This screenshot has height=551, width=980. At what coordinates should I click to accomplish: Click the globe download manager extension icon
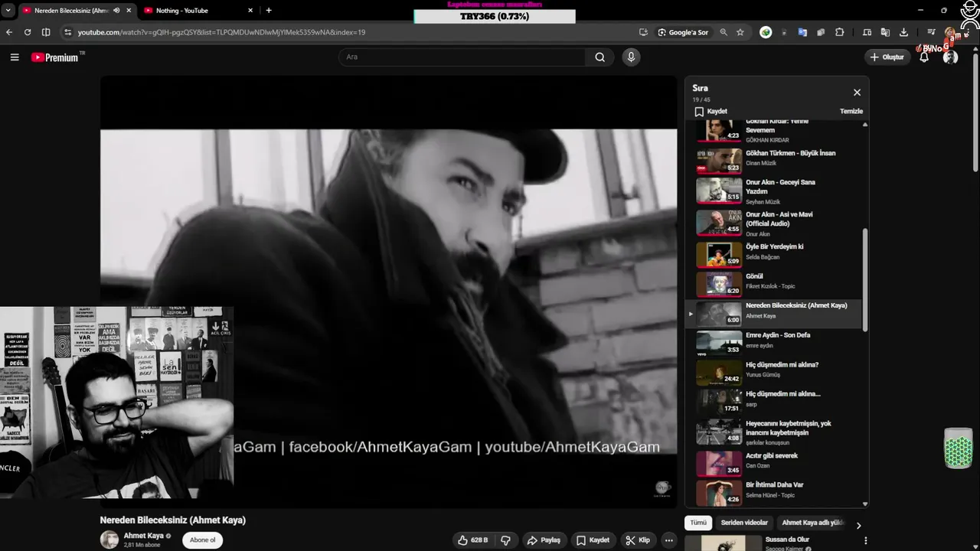pos(766,32)
